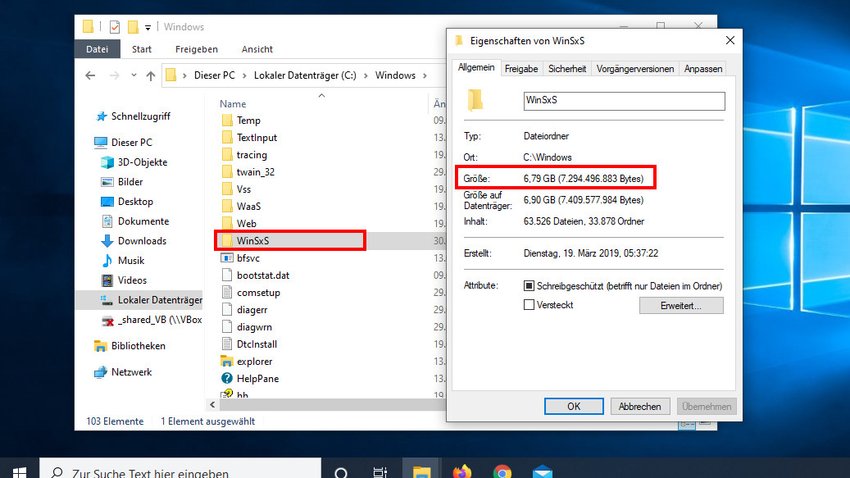Select the diagwrn file icon
850x478 pixels.
coord(227,327)
